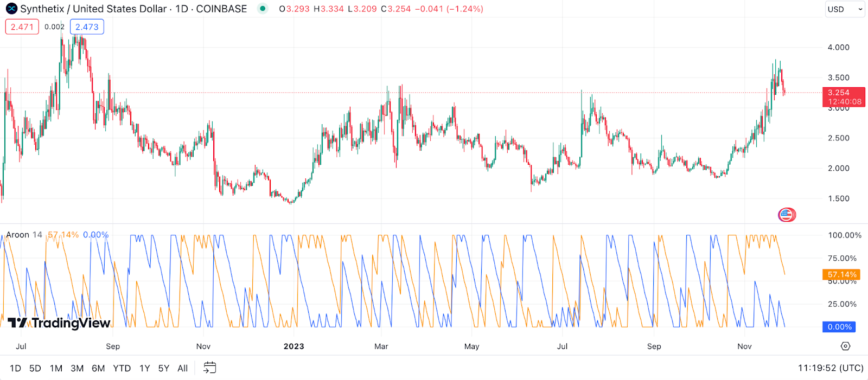Click the green market status dot

point(263,9)
